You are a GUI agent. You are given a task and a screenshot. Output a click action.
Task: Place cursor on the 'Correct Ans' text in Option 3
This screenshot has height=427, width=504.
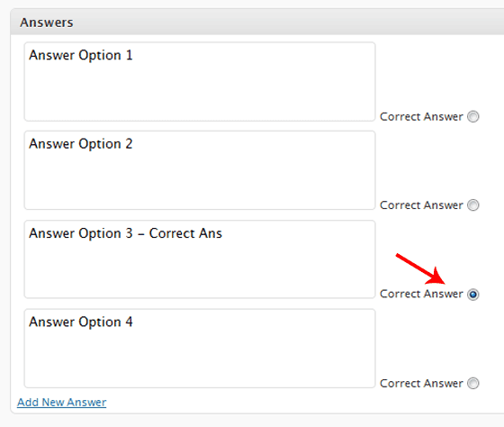[185, 233]
